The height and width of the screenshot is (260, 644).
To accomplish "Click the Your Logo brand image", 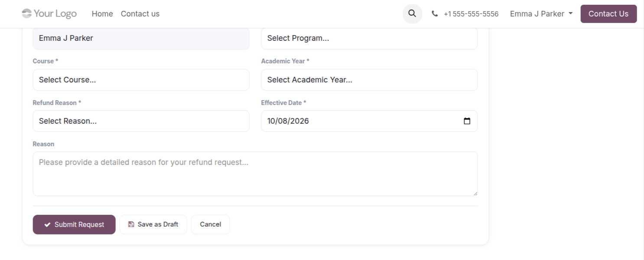I will click(49, 13).
